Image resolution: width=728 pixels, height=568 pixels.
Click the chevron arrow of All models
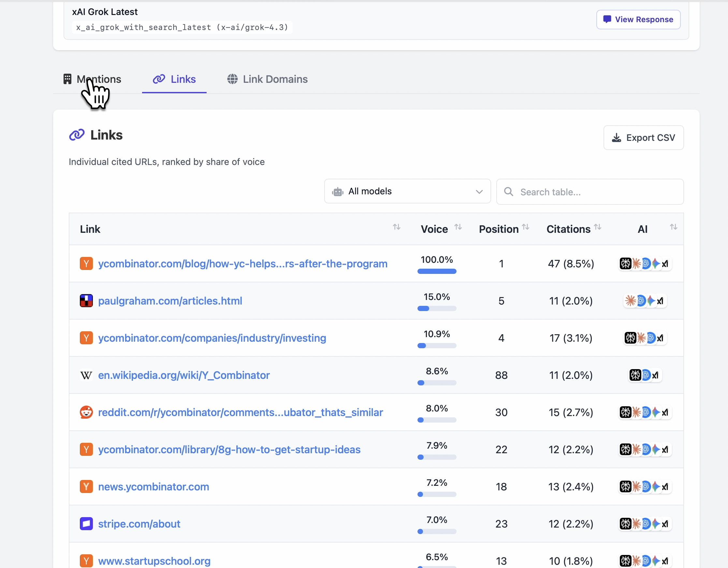pos(479,192)
